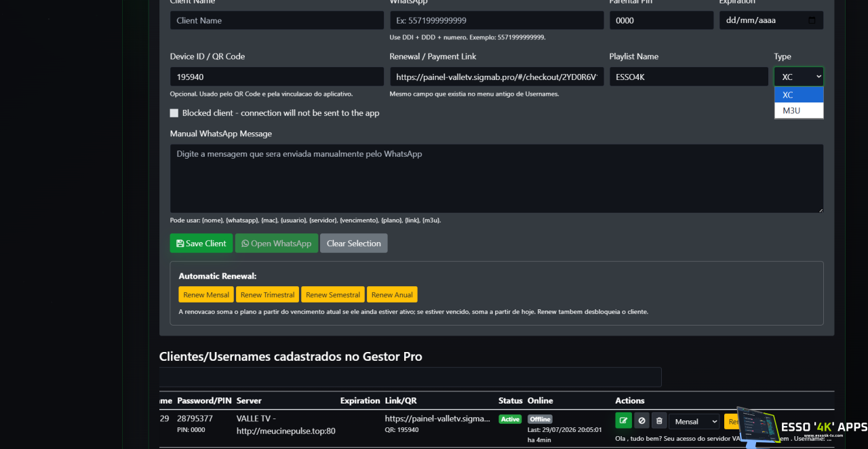868x449 pixels.
Task: Toggle the Blocked client checkbox
Action: coord(174,113)
